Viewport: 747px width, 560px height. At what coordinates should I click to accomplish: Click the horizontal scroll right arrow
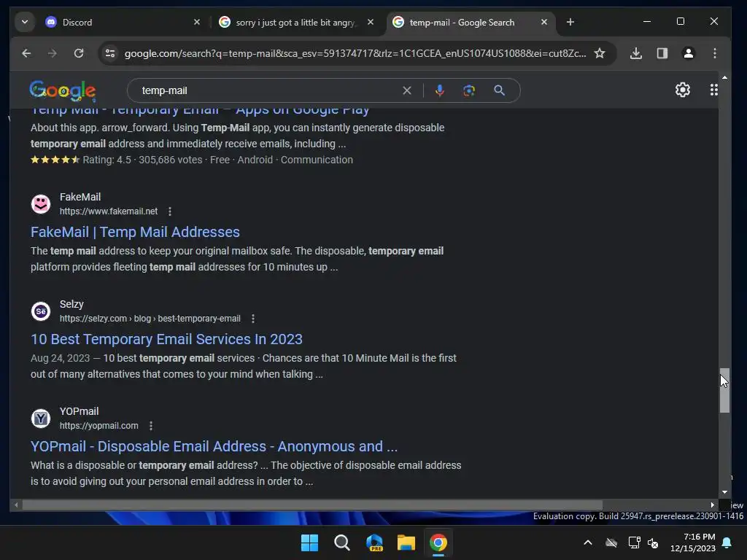pyautogui.click(x=712, y=505)
